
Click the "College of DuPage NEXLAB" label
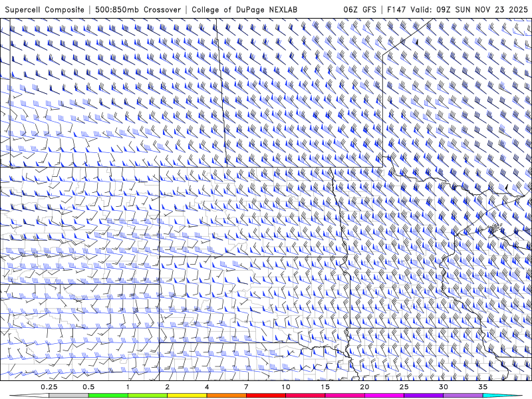(x=245, y=9)
